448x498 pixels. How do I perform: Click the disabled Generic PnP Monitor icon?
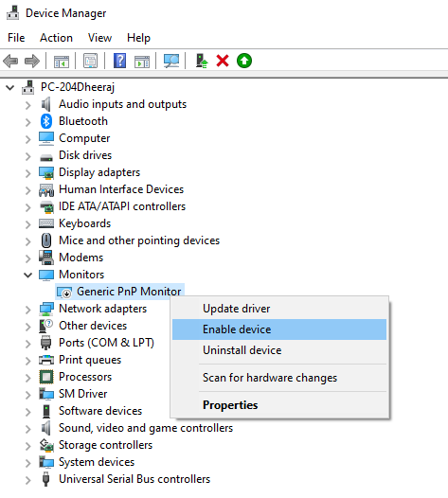tap(64, 292)
